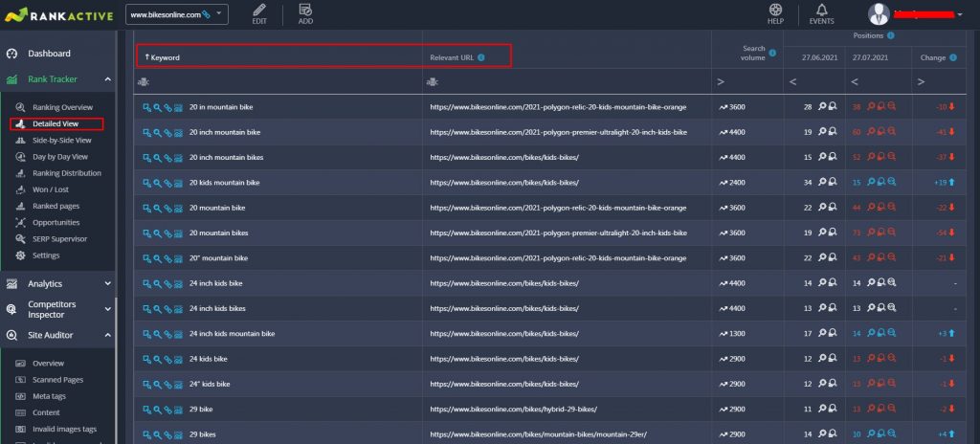Click the '+19' change value
The image size is (980, 444).
(941, 183)
